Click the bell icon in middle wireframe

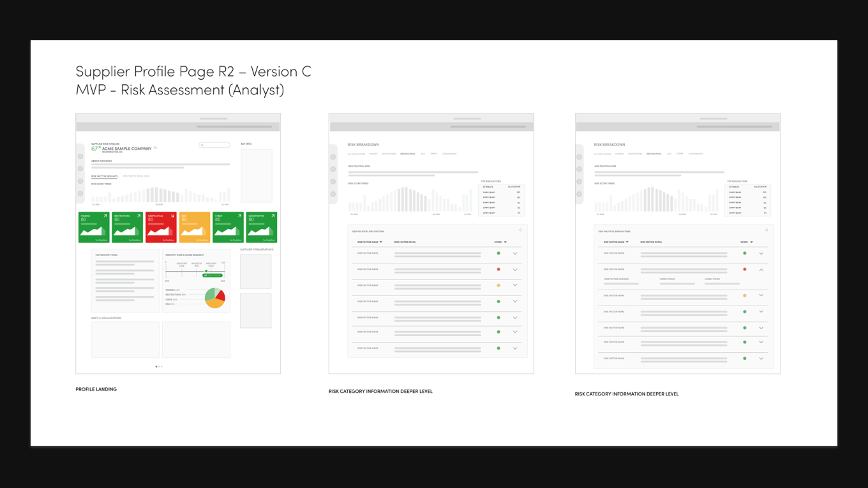[520, 230]
